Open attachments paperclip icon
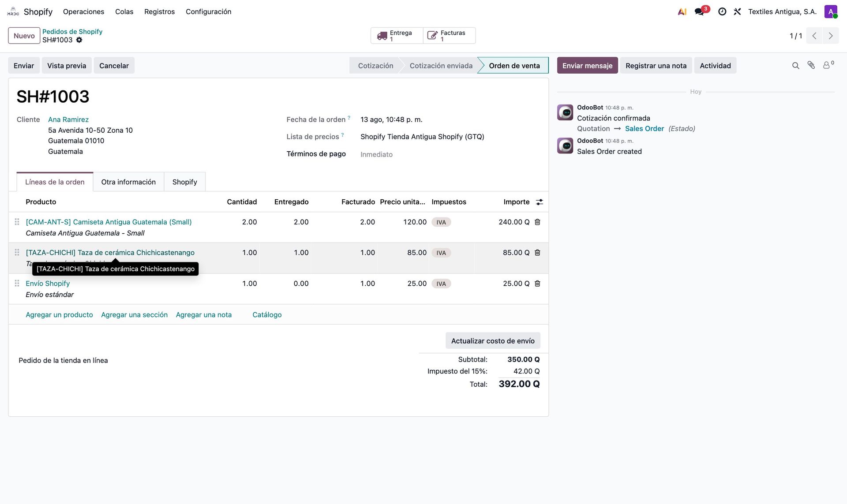 point(811,65)
